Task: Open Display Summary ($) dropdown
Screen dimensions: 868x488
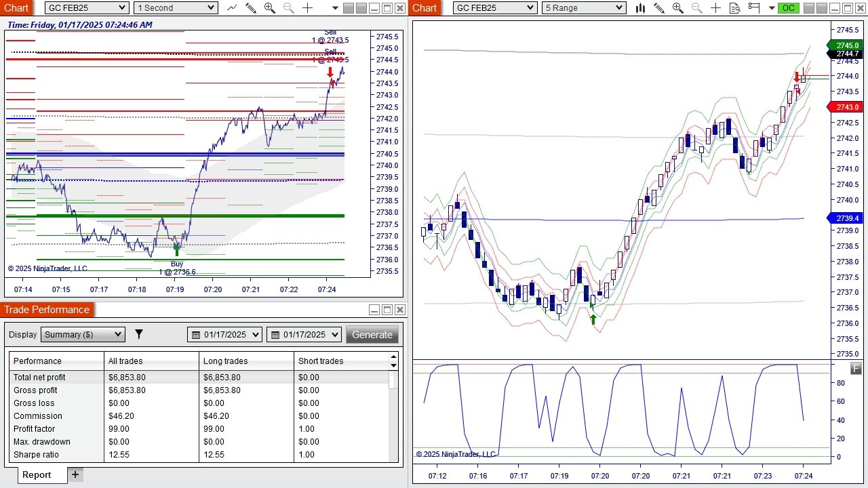Action: point(83,334)
